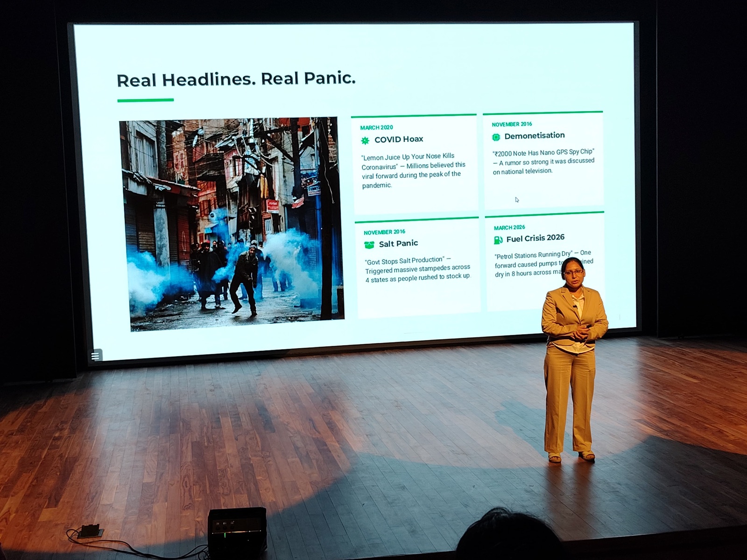The image size is (747, 560).
Task: Open the hamburger menu icon on the slide
Action: click(96, 356)
